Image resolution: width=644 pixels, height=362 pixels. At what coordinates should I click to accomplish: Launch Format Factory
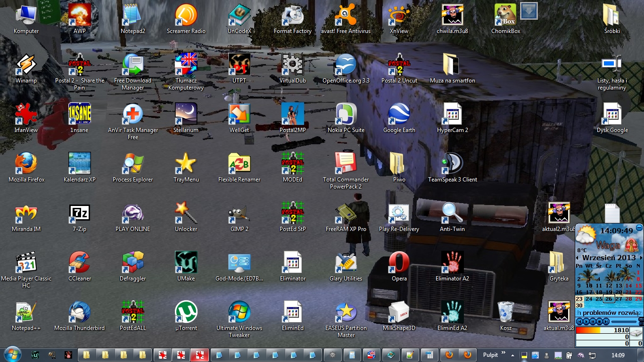click(292, 19)
